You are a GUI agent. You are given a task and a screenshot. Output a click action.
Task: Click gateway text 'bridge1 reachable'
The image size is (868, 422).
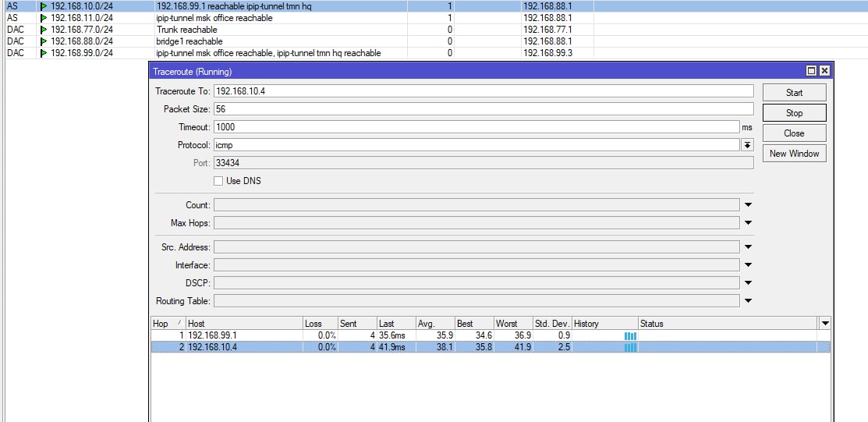coord(190,41)
